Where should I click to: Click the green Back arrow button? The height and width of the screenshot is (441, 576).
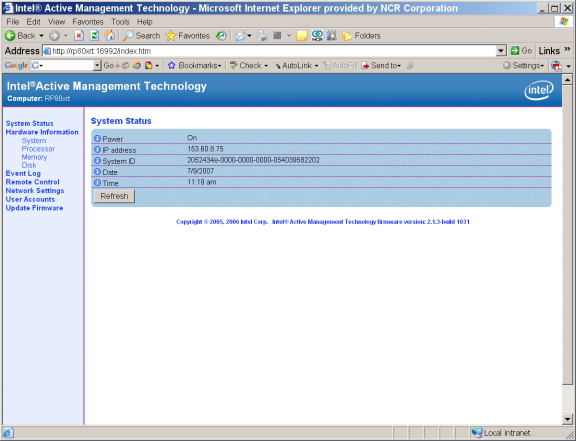[x=10, y=36]
